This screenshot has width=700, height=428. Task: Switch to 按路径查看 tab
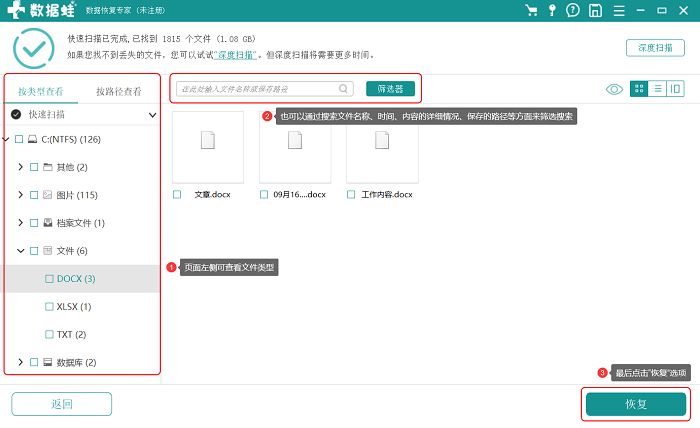point(119,91)
